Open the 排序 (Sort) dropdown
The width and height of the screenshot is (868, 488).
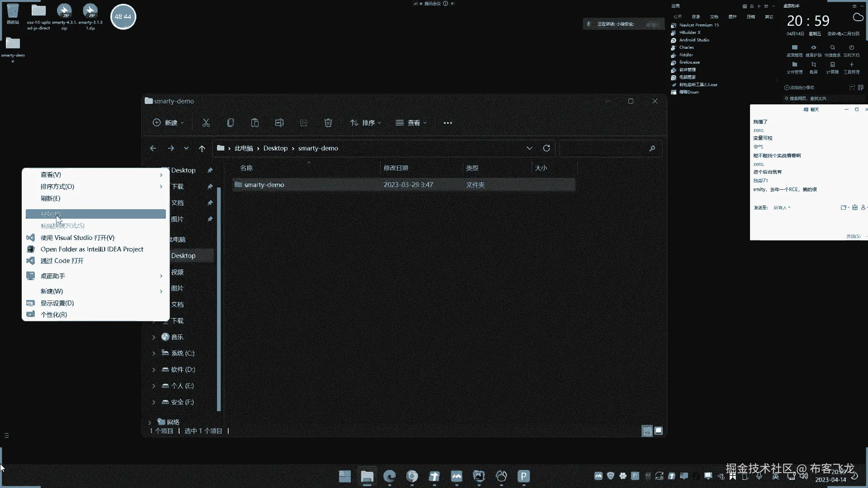pyautogui.click(x=366, y=123)
